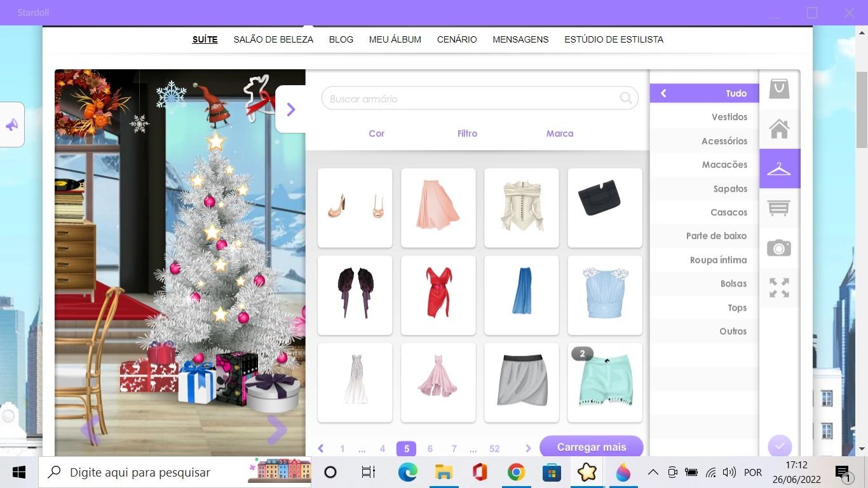
Task: Open the CENÁRIO tab
Action: point(457,39)
